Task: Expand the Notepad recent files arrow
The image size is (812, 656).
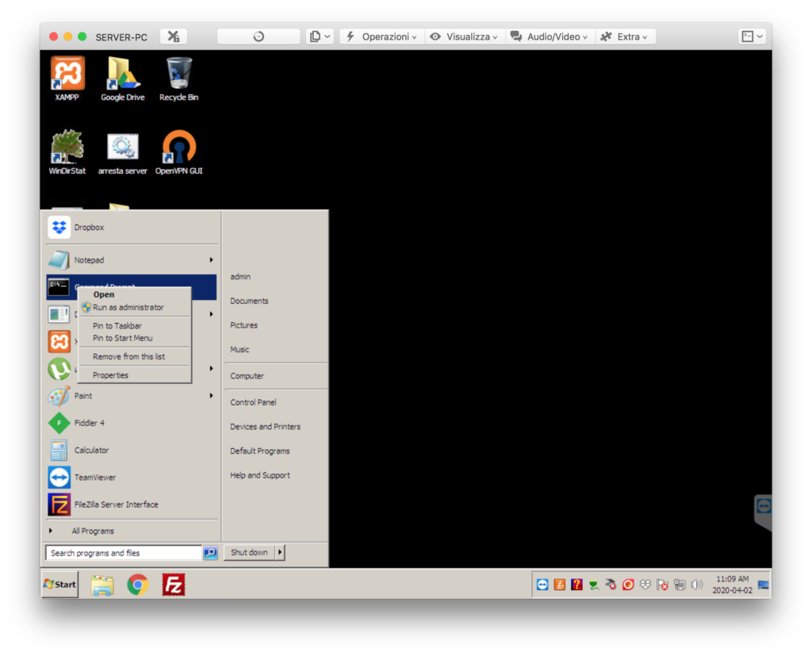Action: pos(211,260)
